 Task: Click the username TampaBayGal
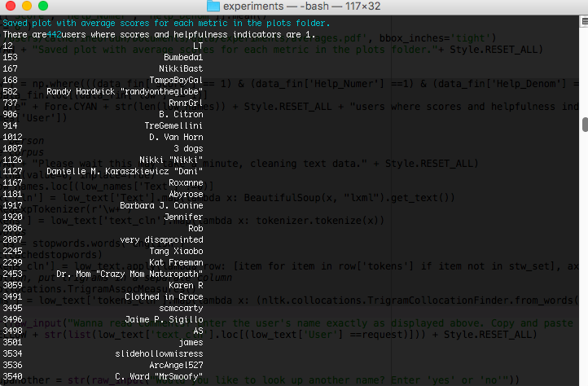(176, 81)
